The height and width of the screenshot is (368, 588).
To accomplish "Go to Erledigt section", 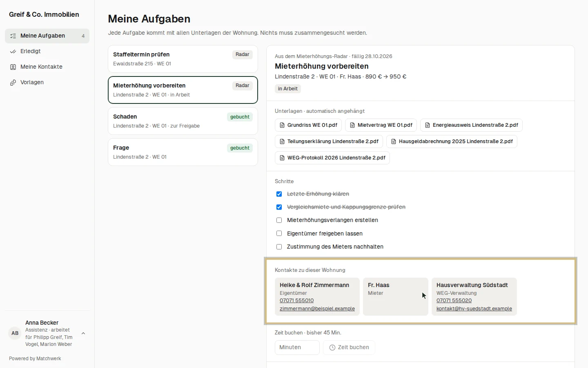I will pos(47,52).
